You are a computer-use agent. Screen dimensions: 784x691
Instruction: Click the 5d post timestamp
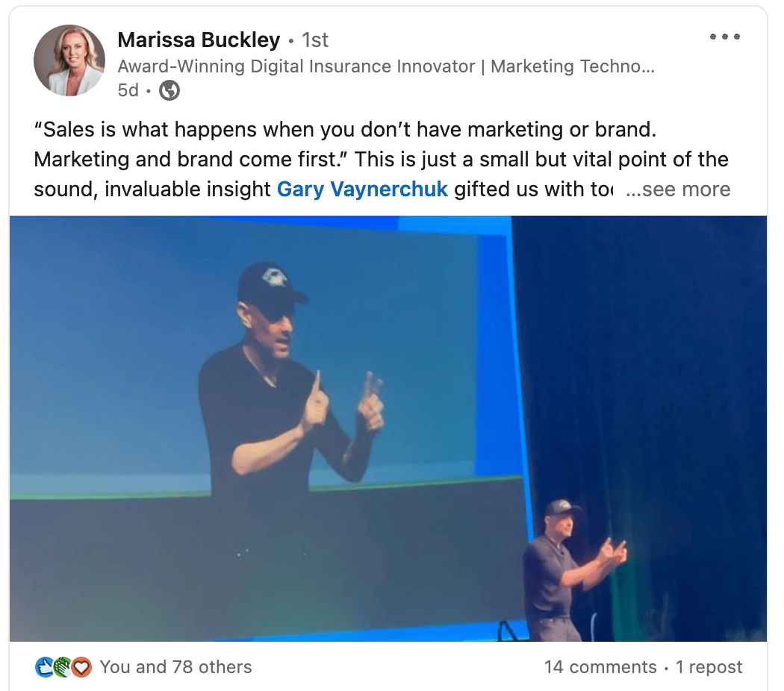[x=128, y=90]
